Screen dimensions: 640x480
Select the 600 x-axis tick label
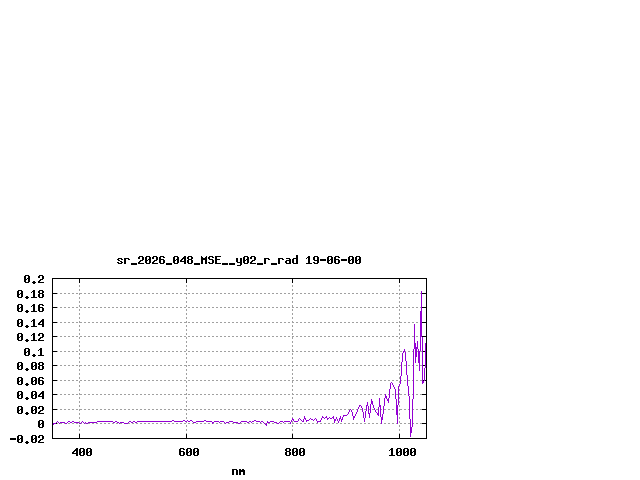[x=188, y=452]
